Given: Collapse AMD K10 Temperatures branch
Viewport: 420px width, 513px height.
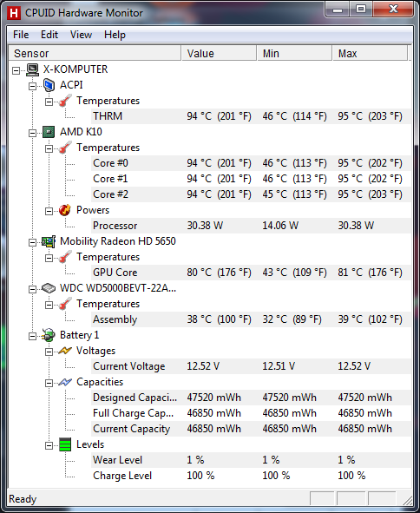Looking at the screenshot, I should point(49,148).
